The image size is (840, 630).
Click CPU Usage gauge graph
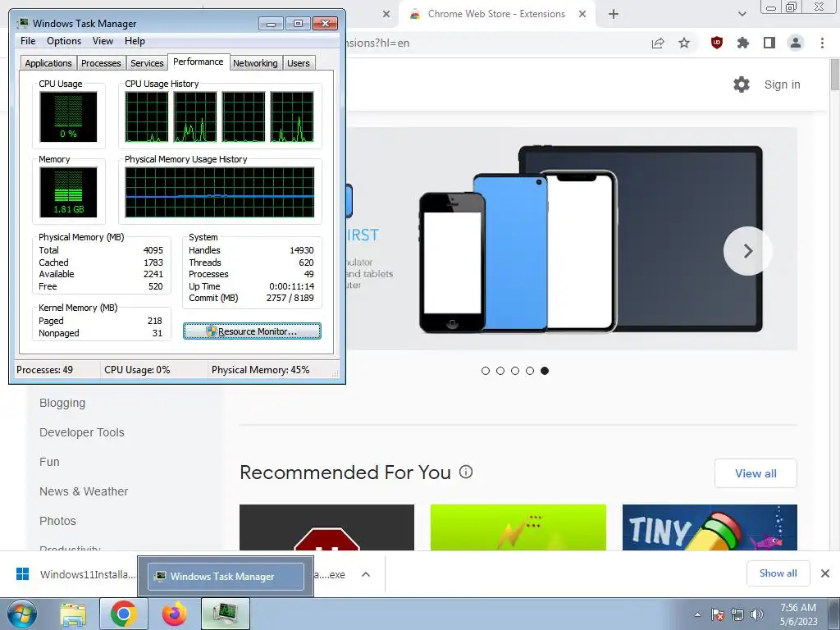click(x=68, y=116)
